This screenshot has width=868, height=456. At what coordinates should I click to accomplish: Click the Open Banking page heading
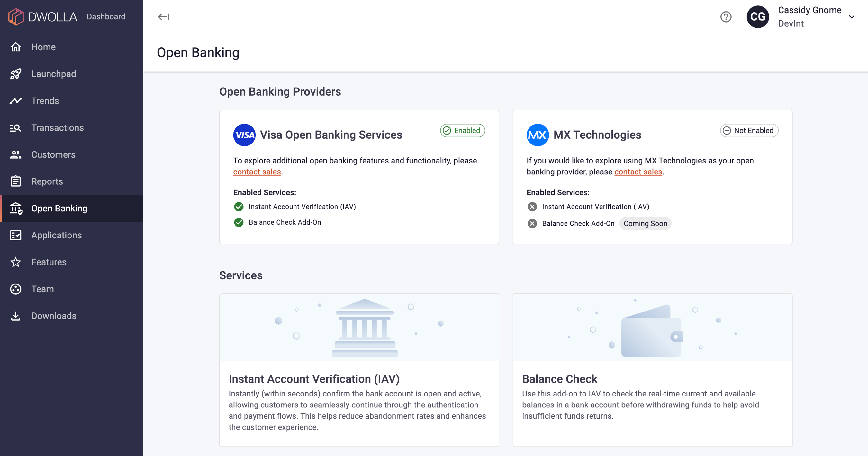(x=198, y=53)
